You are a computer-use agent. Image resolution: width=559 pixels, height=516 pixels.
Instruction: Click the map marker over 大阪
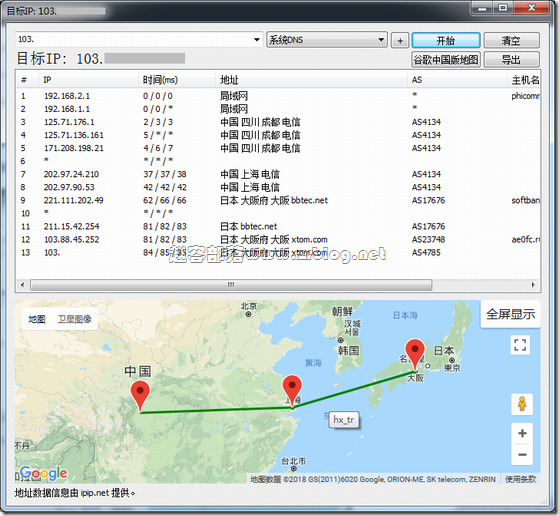tap(415, 355)
